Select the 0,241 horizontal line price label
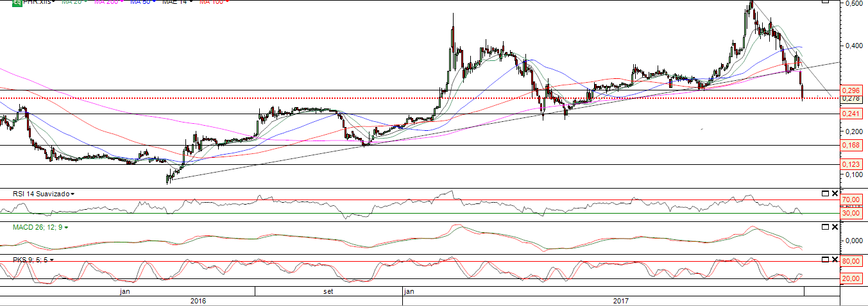Viewport: 868px width, 306px height. tap(851, 114)
